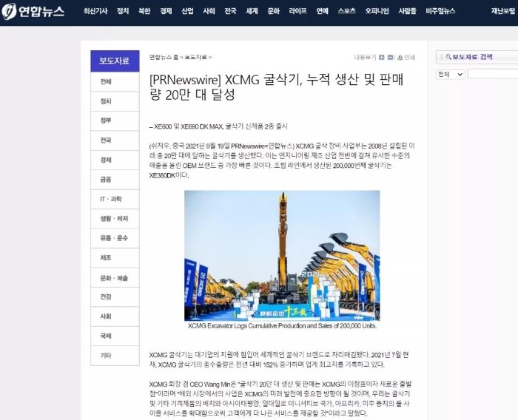This screenshot has width=518, height=420.
Task: Select 경제 in the sidebar list
Action: tap(115, 160)
